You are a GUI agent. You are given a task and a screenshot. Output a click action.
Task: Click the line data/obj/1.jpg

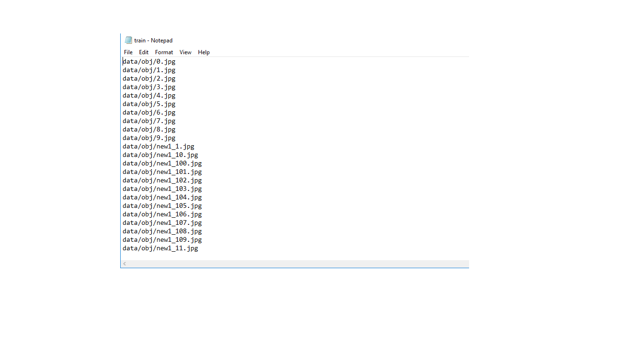pyautogui.click(x=149, y=70)
